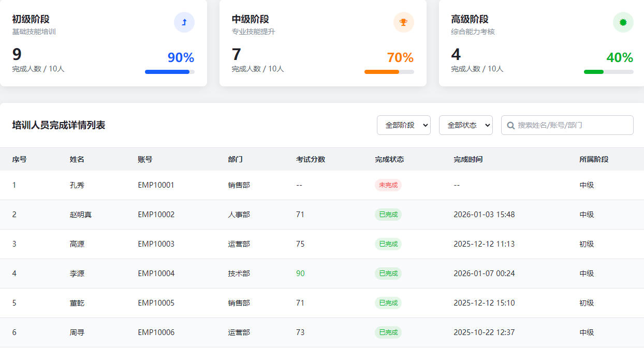Click the orange 70% progress bar
Screen dimensions: 644x349
tap(389, 72)
